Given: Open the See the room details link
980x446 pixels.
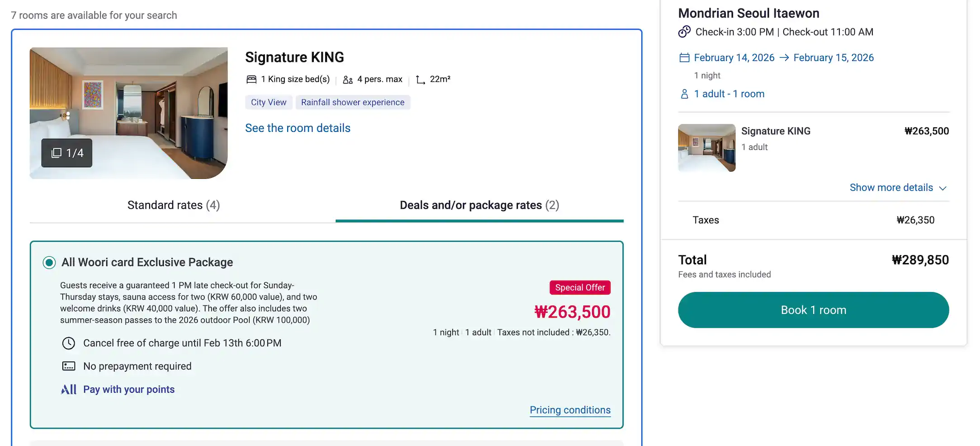Looking at the screenshot, I should coord(298,128).
